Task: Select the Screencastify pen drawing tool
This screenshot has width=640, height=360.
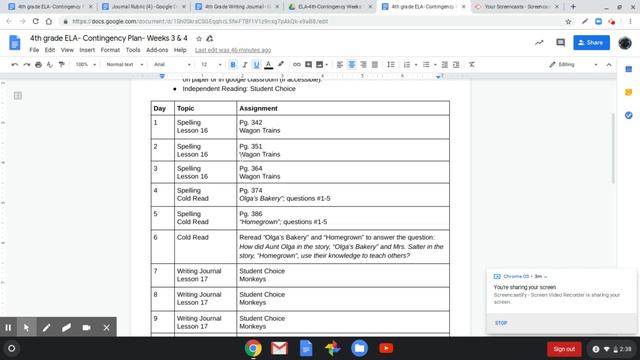Action: [46, 327]
